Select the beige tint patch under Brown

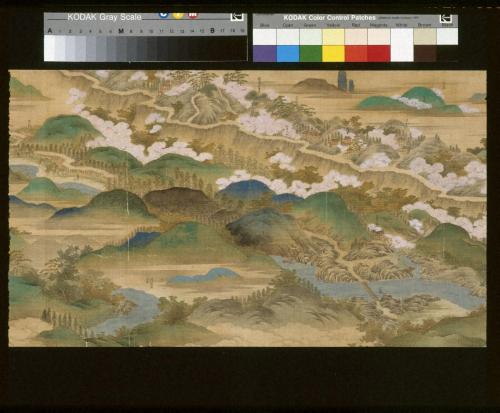425,36
